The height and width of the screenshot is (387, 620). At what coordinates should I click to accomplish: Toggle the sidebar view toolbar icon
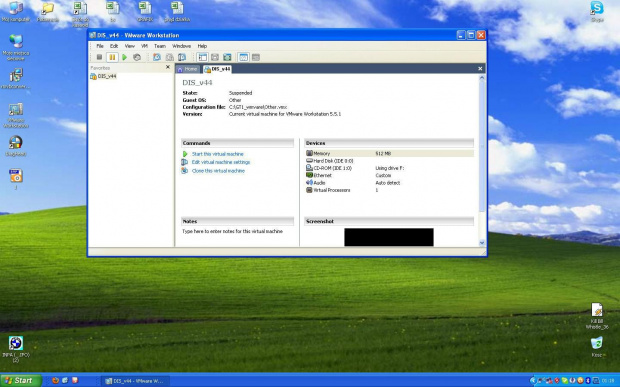pyautogui.click(x=202, y=57)
